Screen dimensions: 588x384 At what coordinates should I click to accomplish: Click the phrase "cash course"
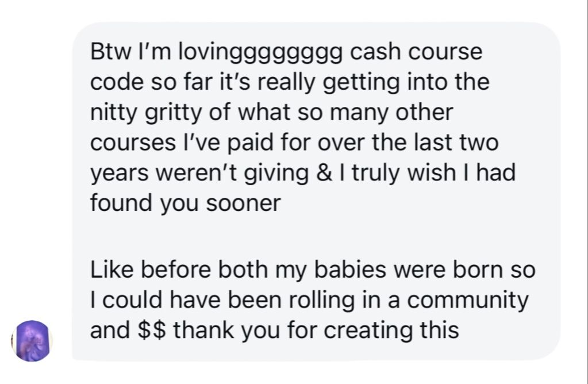click(416, 51)
